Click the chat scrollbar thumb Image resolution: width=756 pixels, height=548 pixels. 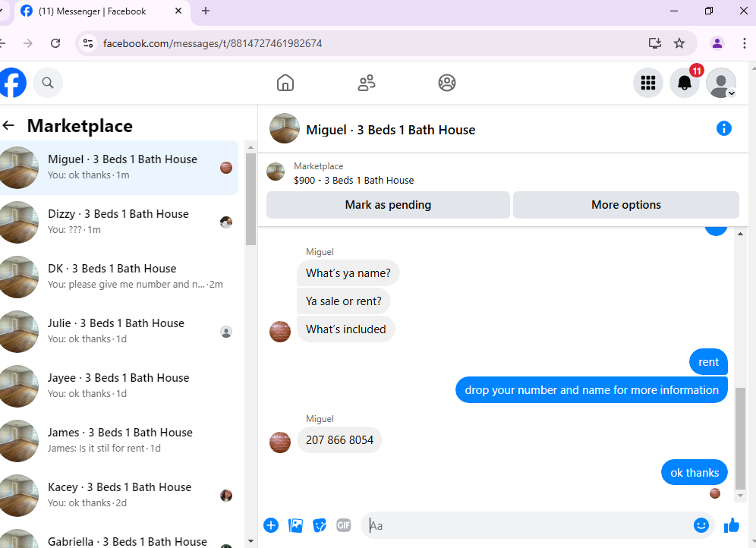tap(740, 438)
